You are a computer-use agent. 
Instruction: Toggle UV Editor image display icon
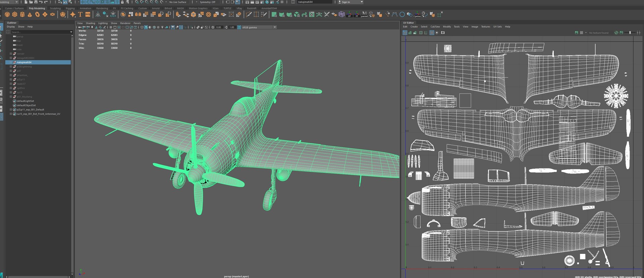click(x=577, y=32)
